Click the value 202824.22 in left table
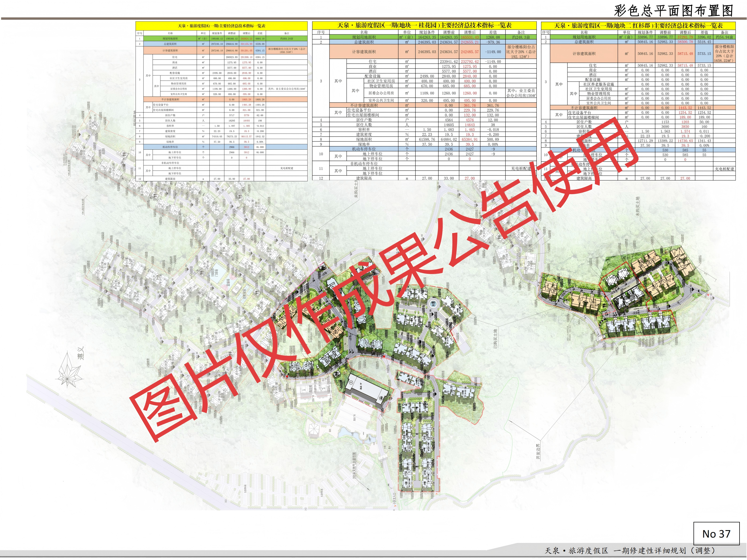 (x=246, y=38)
